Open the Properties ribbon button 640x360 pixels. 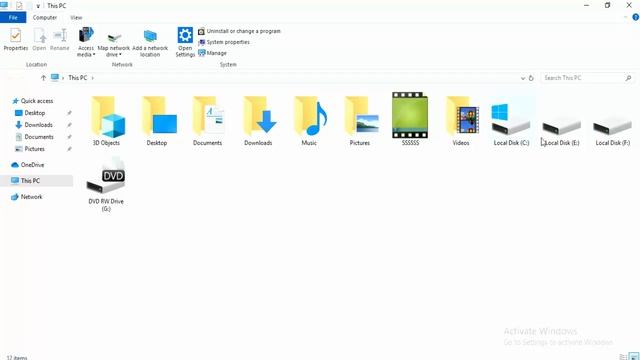16,40
